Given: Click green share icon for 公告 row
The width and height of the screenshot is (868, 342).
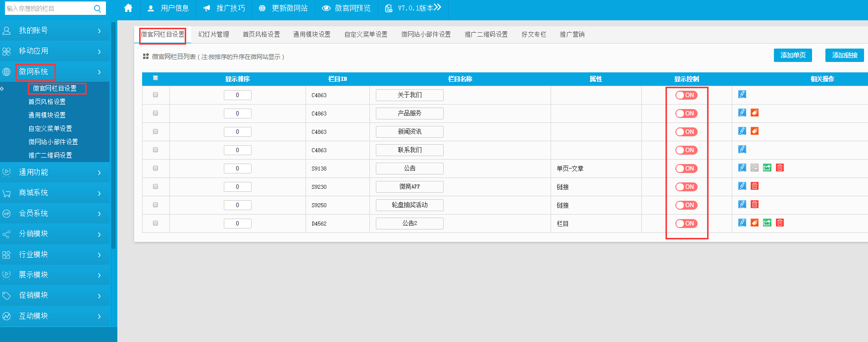Looking at the screenshot, I should pyautogui.click(x=767, y=168).
